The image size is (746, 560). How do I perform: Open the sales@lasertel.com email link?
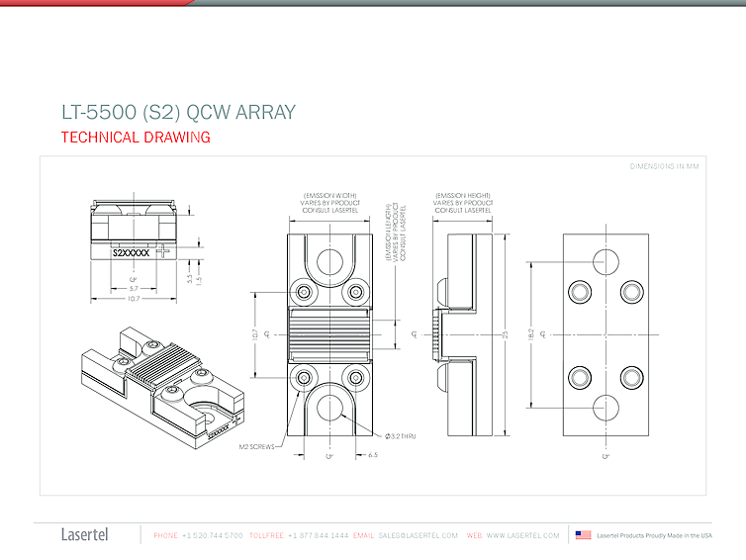[x=420, y=535]
